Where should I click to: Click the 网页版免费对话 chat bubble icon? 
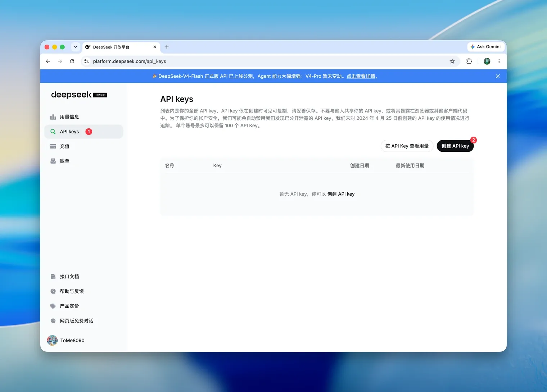tap(53, 321)
